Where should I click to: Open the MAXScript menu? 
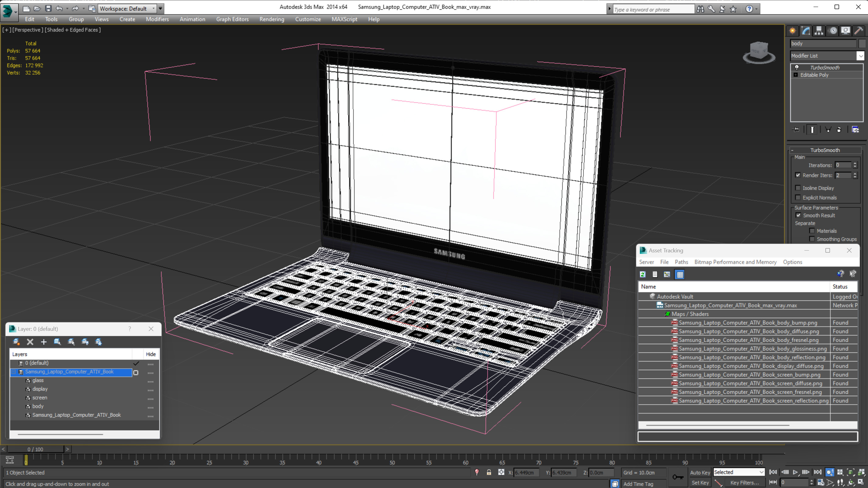[x=344, y=19]
